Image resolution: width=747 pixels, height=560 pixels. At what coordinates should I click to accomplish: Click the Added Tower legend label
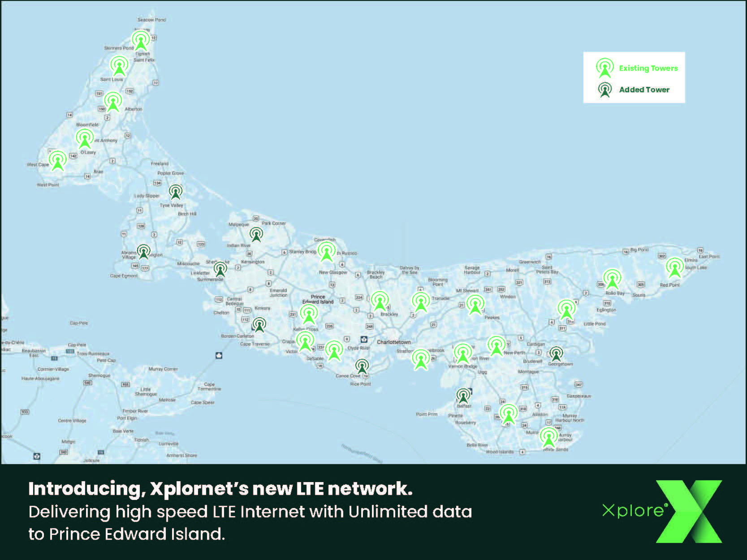point(644,90)
